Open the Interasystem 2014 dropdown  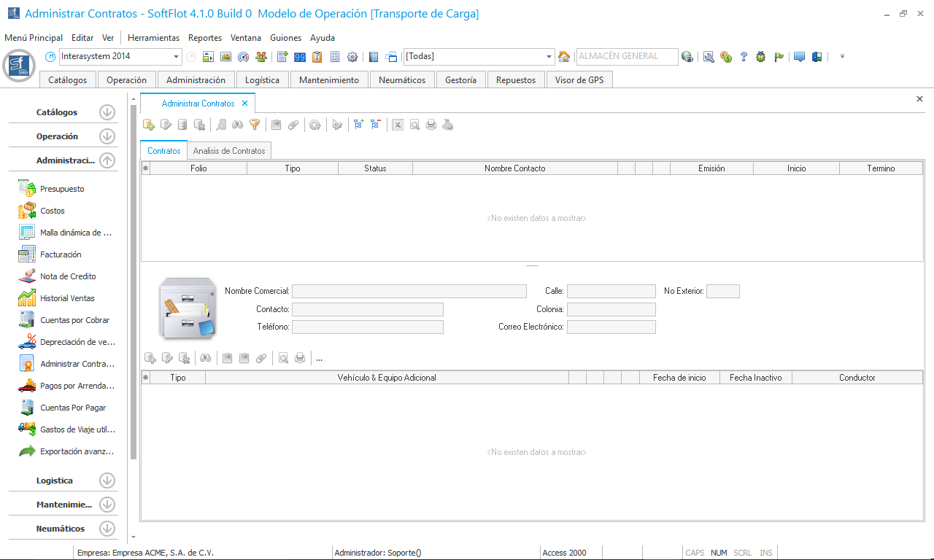click(x=177, y=57)
